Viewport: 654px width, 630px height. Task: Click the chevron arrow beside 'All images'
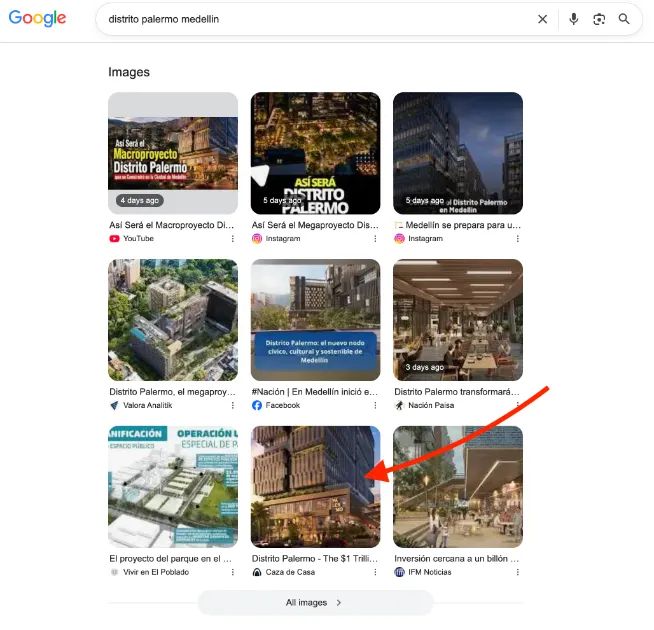339,602
